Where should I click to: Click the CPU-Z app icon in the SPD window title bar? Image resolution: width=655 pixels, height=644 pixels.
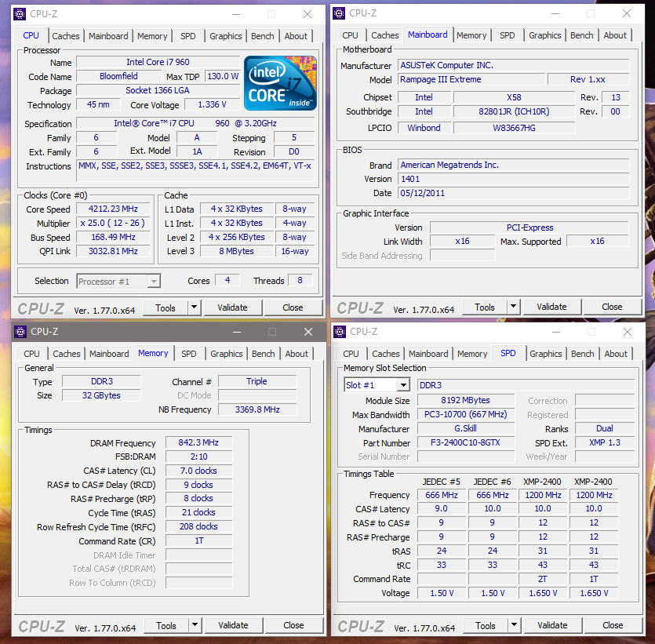(x=340, y=332)
